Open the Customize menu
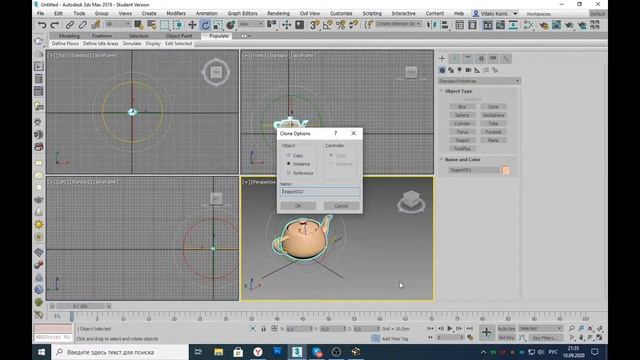The width and height of the screenshot is (640, 360). pos(341,13)
